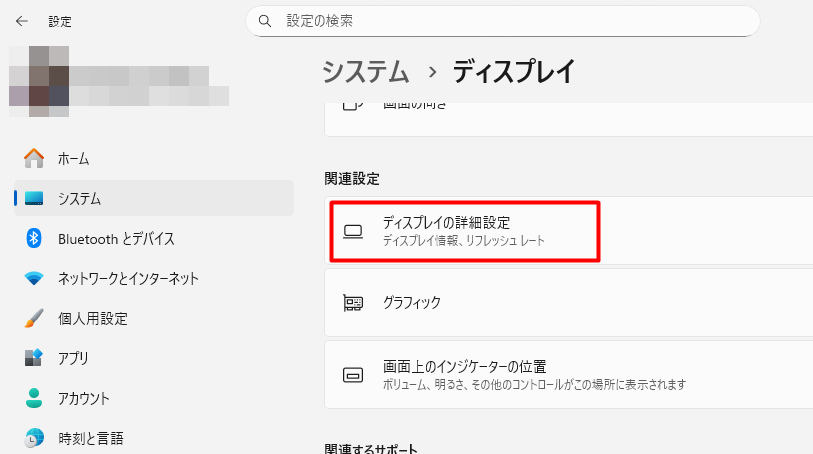The width and height of the screenshot is (813, 454).
Task: Click the Bluetooth icon
Action: click(34, 238)
